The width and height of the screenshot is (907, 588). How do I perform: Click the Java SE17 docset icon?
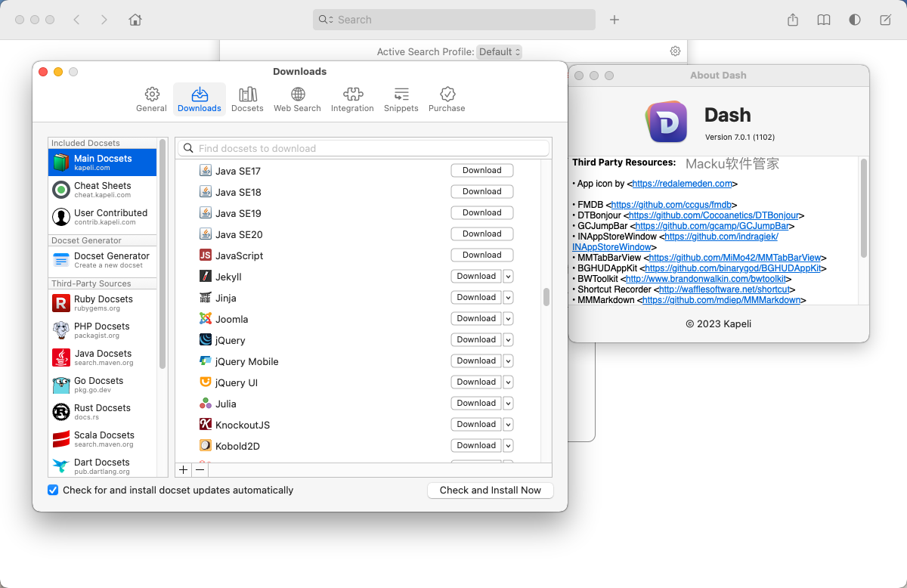tap(205, 171)
